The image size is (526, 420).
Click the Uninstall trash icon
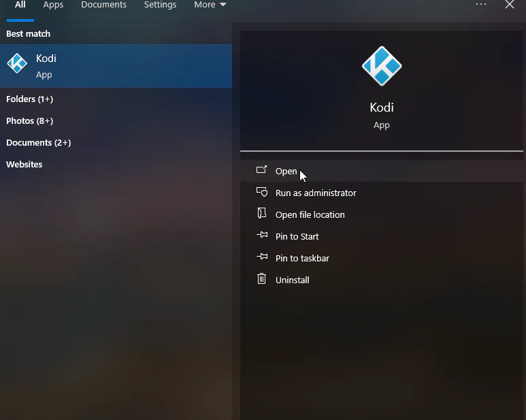[262, 279]
